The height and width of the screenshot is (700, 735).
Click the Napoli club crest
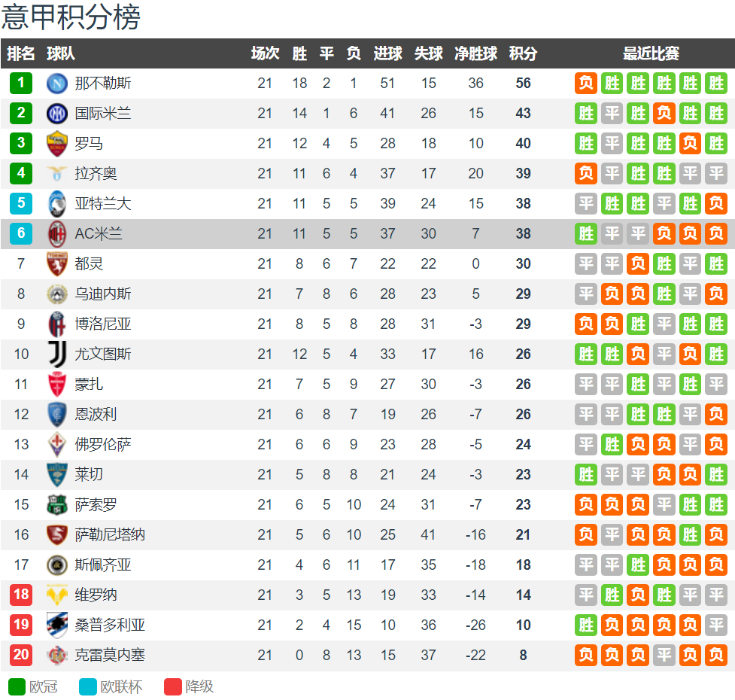pyautogui.click(x=56, y=84)
